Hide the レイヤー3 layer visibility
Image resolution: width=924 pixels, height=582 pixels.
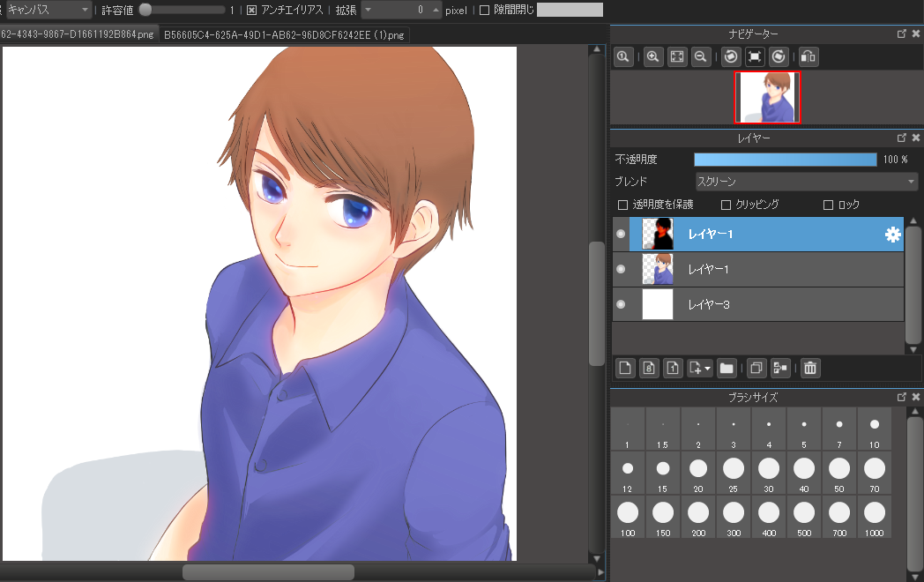(x=621, y=304)
